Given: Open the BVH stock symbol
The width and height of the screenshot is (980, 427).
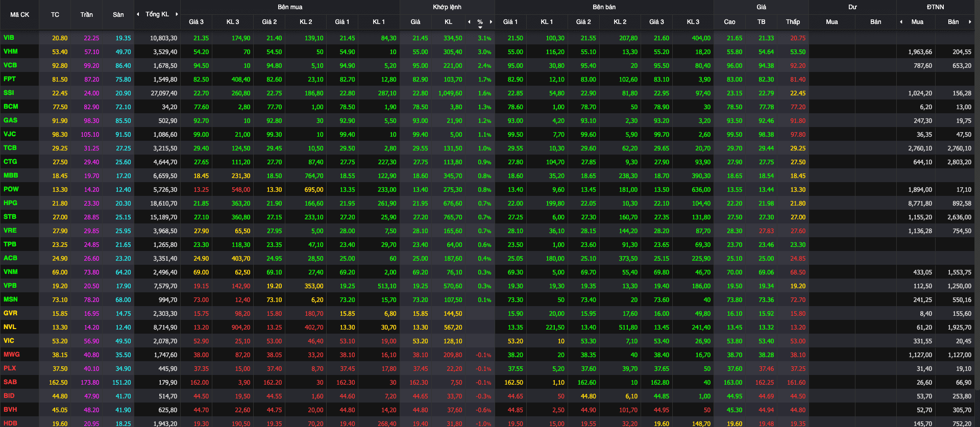Looking at the screenshot, I should 10,410.
